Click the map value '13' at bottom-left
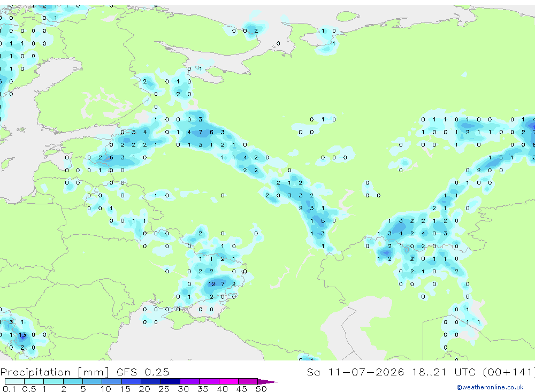This screenshot has width=535, height=392. [x=22, y=335]
